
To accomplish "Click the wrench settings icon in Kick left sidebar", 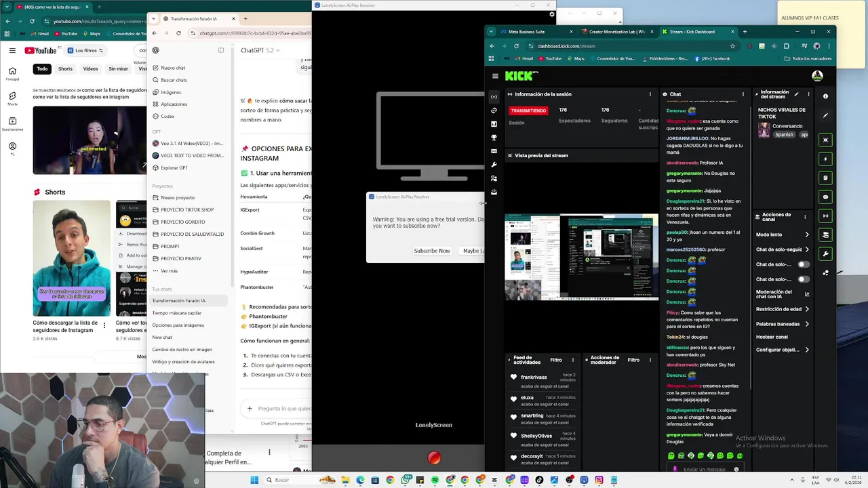I will (x=494, y=165).
